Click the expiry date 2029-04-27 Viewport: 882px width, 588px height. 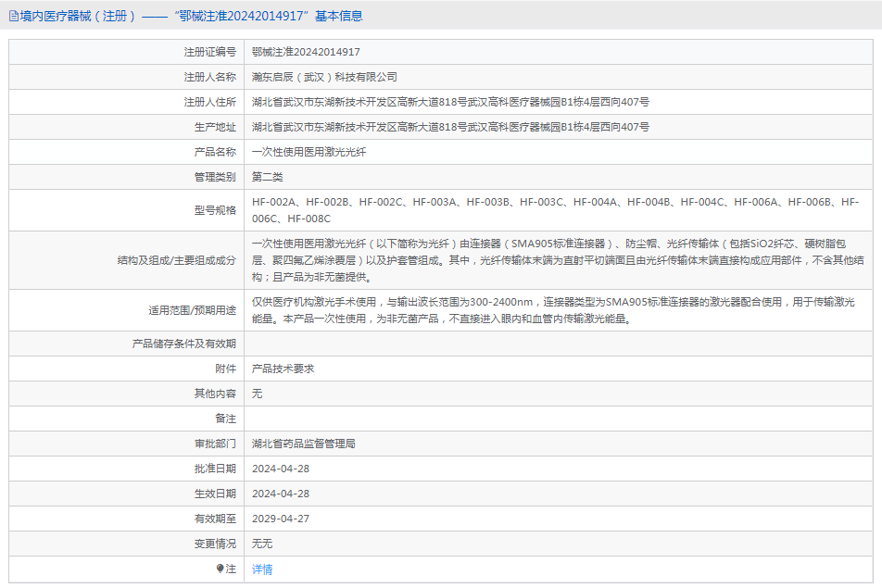point(281,519)
